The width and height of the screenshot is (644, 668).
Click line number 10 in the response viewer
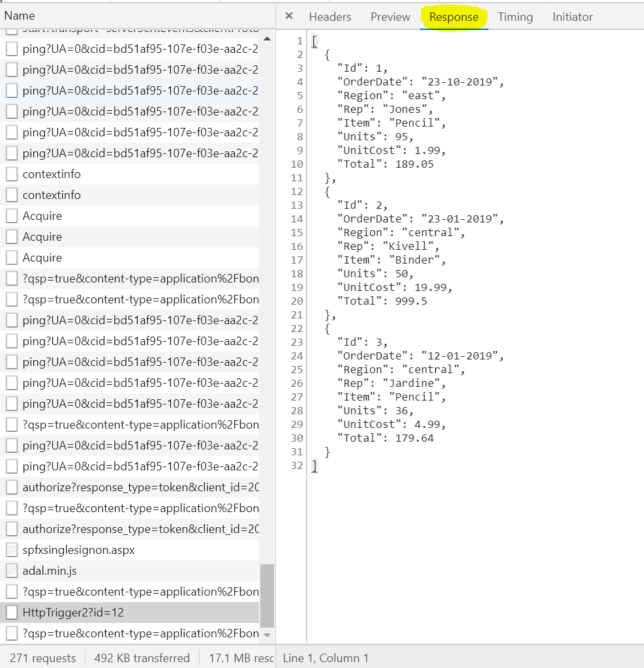(297, 164)
